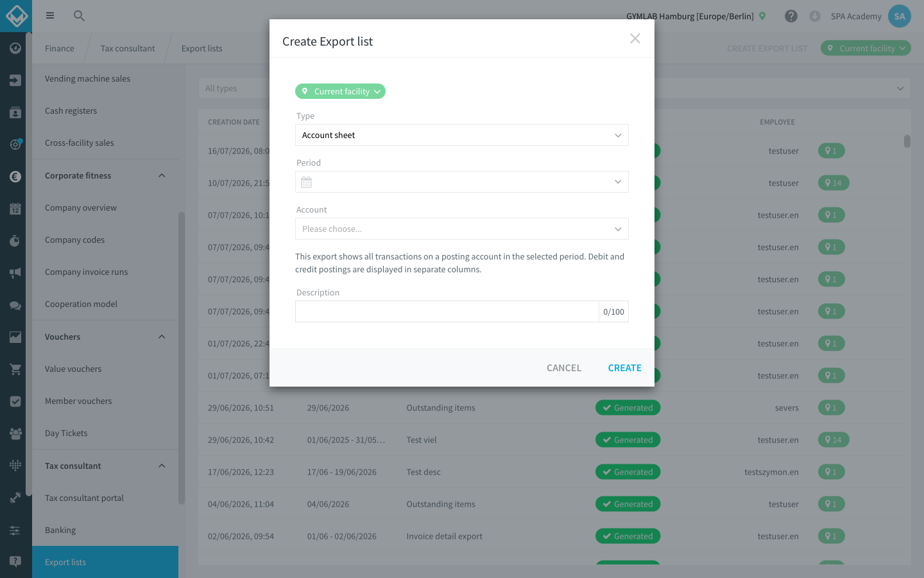Open the hamburger menu

click(50, 15)
